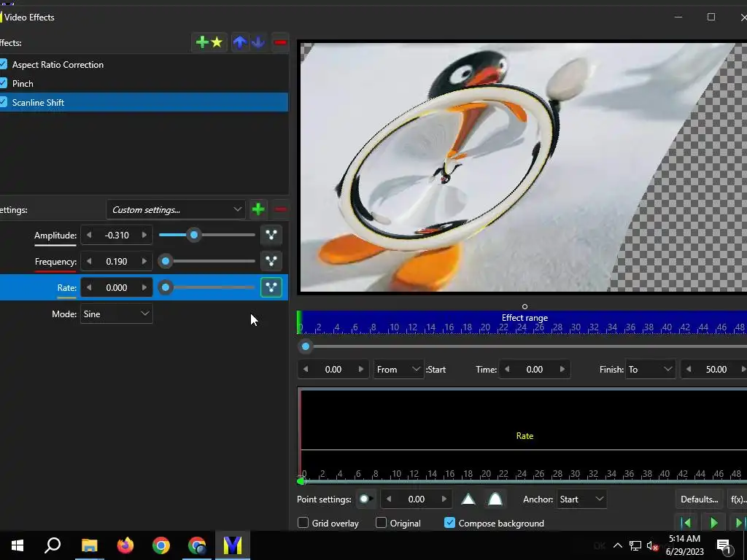Click the linear ramp triangle point icon
This screenshot has width=747, height=560.
(x=468, y=499)
